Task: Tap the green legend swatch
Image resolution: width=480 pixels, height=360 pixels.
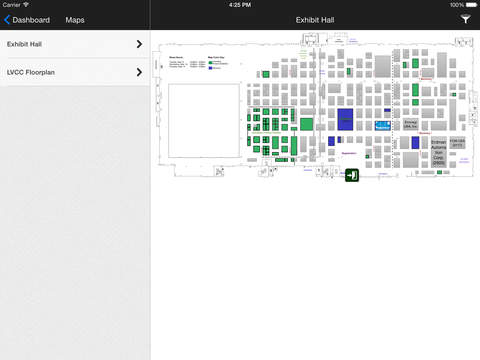Action: point(210,63)
